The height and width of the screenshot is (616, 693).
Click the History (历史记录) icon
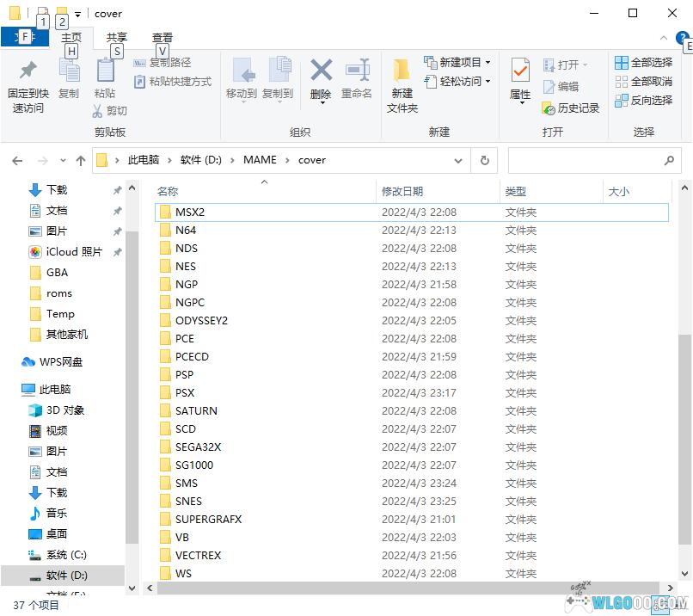click(571, 108)
